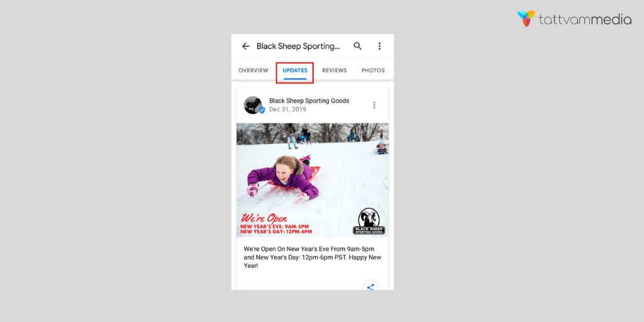Tap the back arrow in header

pos(246,46)
